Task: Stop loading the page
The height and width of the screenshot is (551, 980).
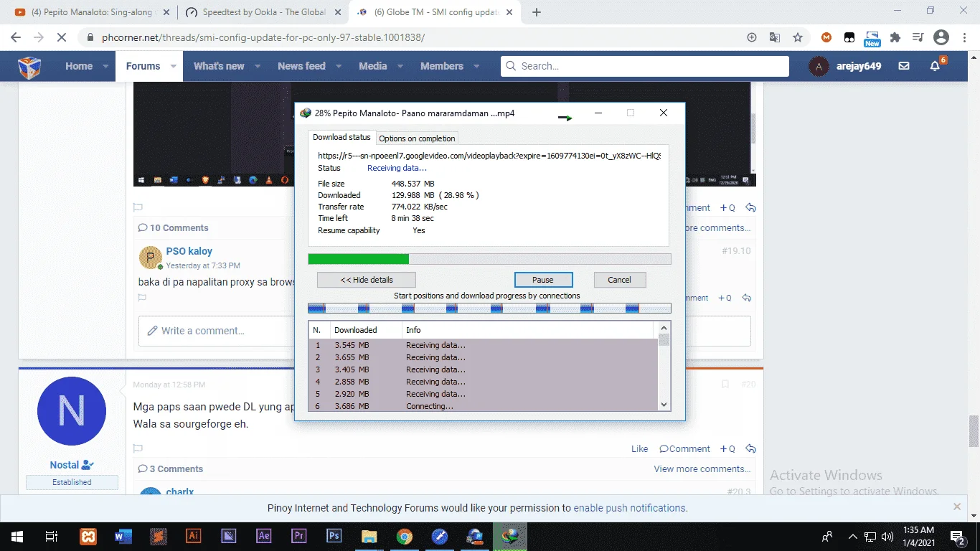Action: (62, 37)
